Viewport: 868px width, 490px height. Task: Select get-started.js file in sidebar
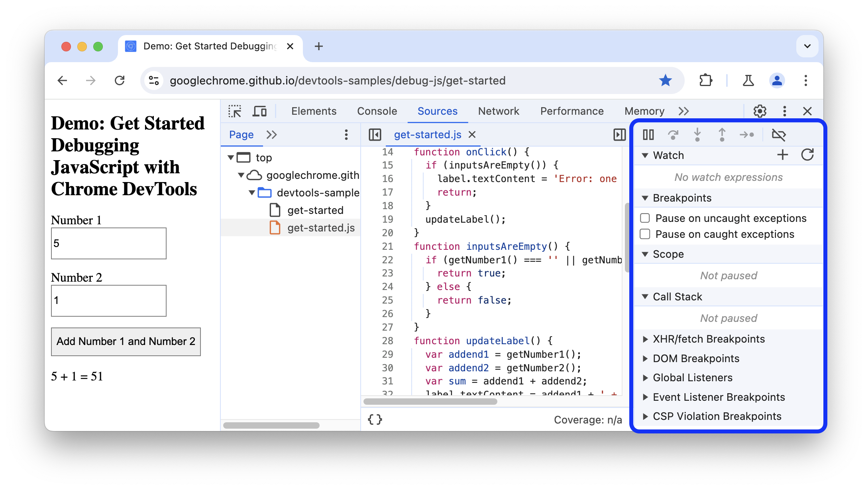coord(321,227)
